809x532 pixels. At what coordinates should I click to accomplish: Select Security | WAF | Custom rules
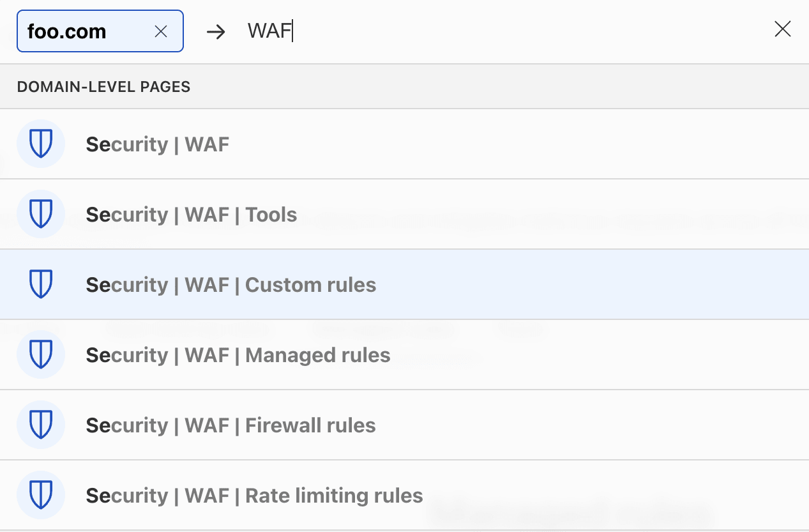[x=231, y=285]
